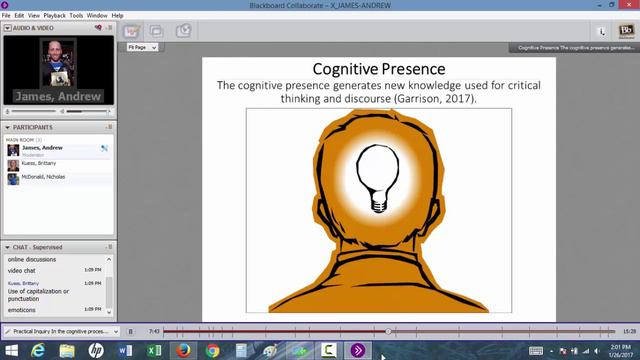Viewport: 640px width, 360px height.
Task: Open File Explorer from the taskbar
Action: pos(67,351)
